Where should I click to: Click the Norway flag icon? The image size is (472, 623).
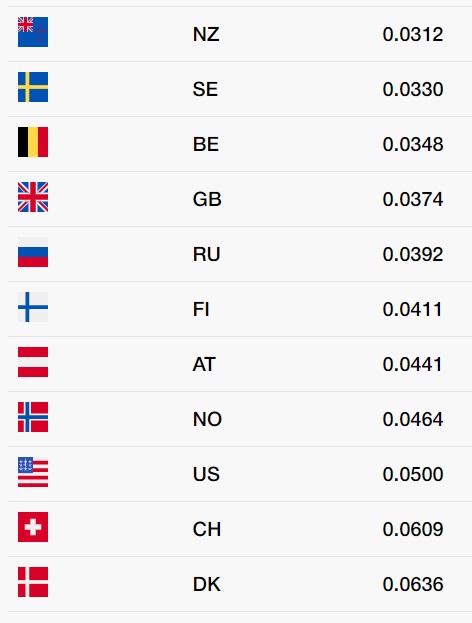tap(33, 417)
